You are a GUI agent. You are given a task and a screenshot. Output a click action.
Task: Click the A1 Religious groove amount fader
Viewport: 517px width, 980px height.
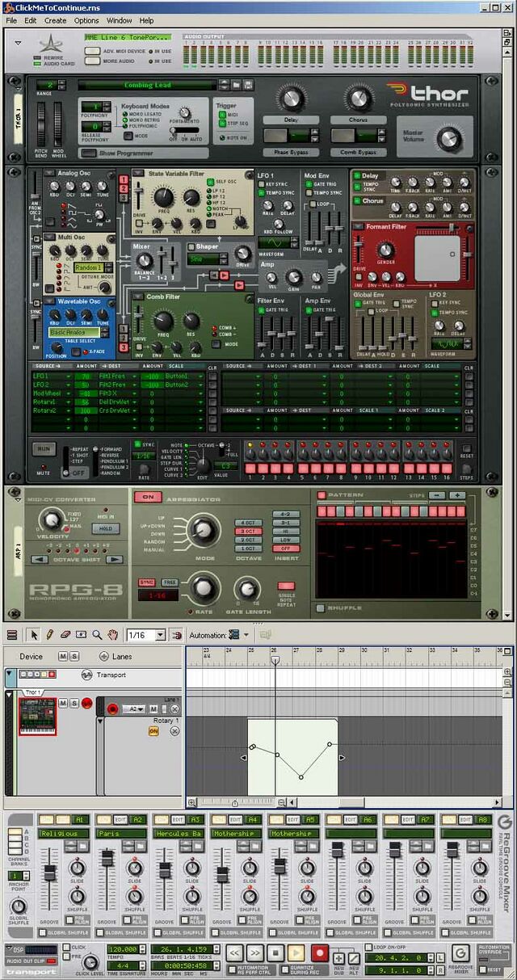pyautogui.click(x=49, y=873)
